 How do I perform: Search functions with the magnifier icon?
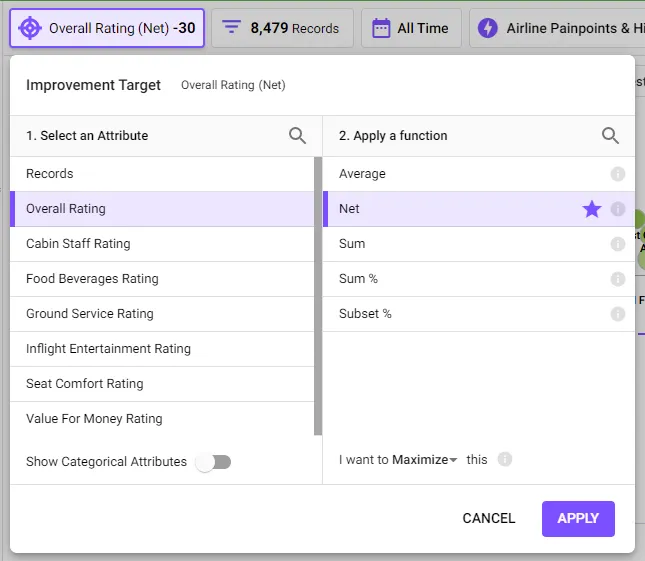[x=610, y=135]
